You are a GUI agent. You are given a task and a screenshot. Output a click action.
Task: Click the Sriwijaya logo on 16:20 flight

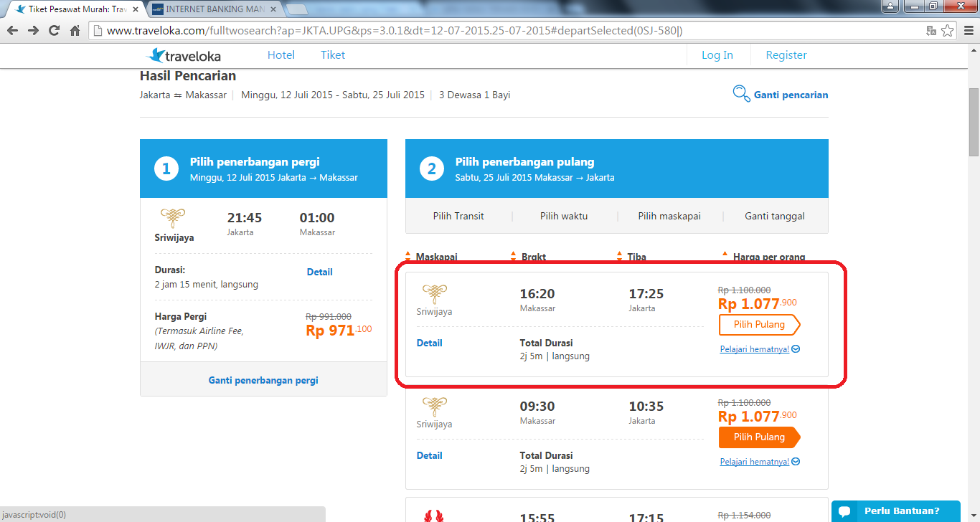[435, 293]
